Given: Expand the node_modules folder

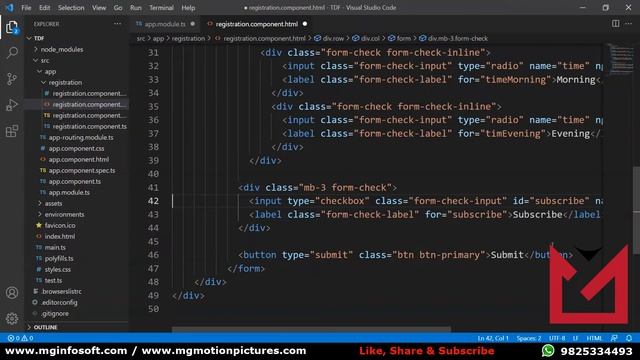Looking at the screenshot, I should 62,49.
